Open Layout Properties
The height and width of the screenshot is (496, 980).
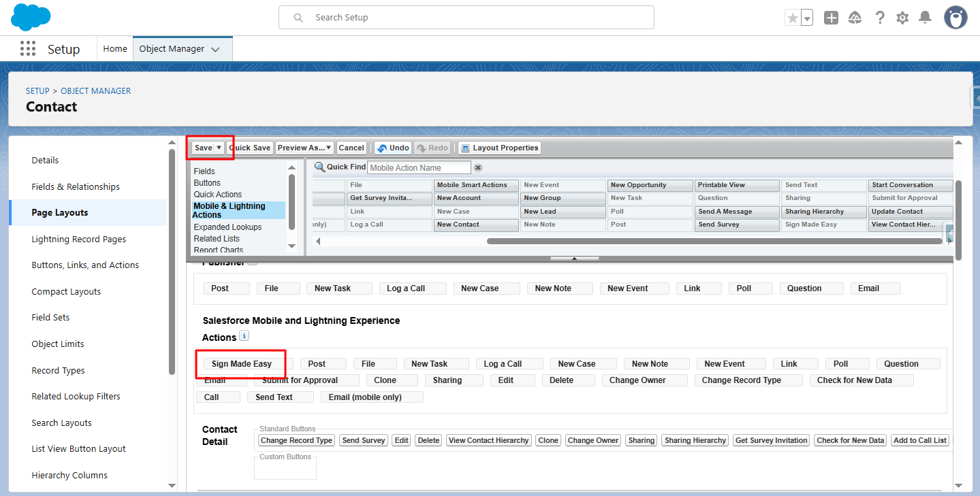[x=499, y=148]
